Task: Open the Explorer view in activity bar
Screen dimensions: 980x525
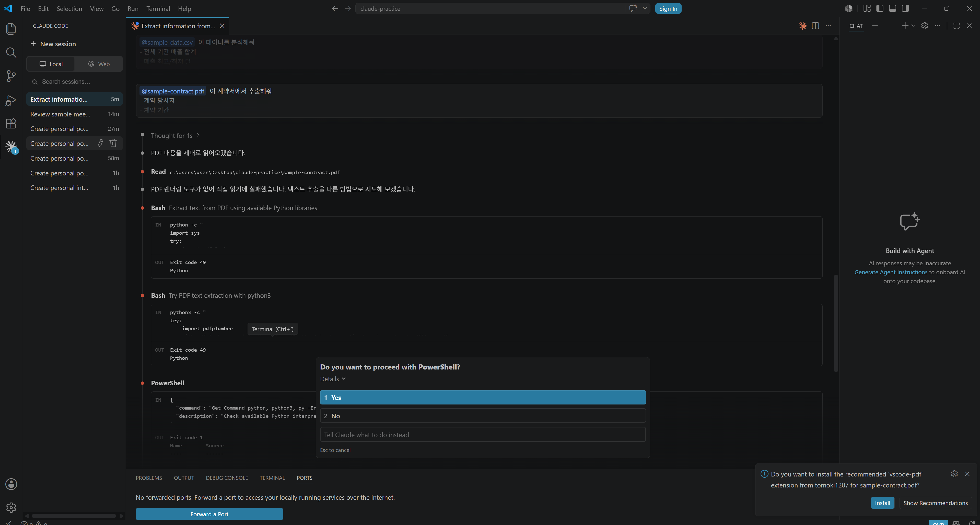Action: point(11,29)
